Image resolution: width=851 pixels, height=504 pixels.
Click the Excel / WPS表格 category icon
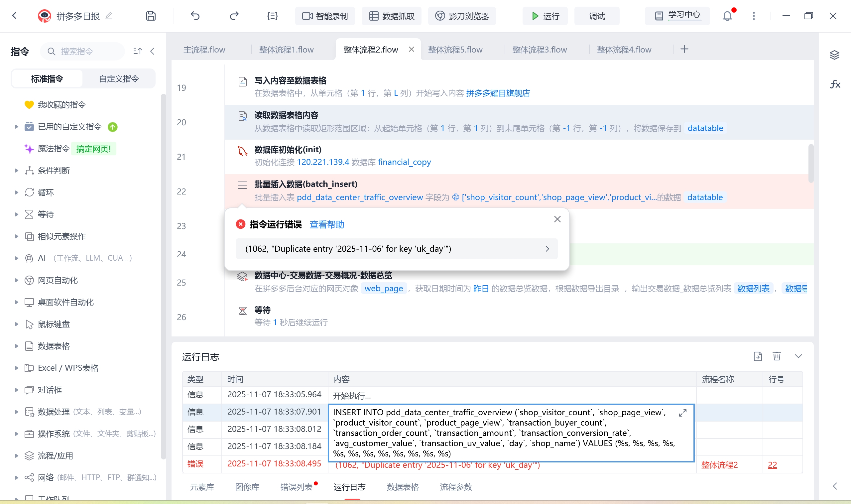[x=29, y=368]
